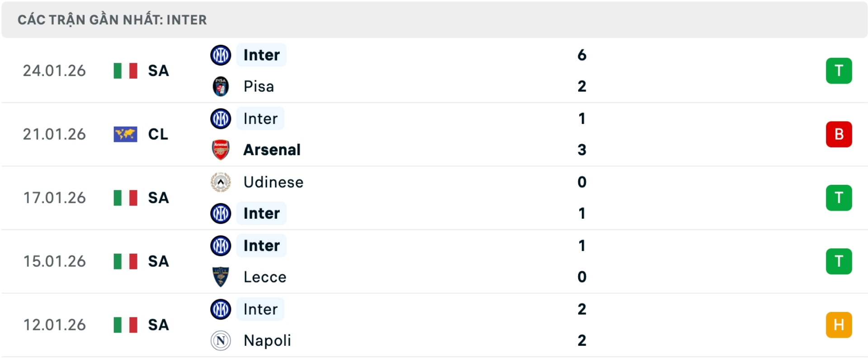Open the Inter team page link
Viewport: 868px width, 358px height.
[x=260, y=55]
